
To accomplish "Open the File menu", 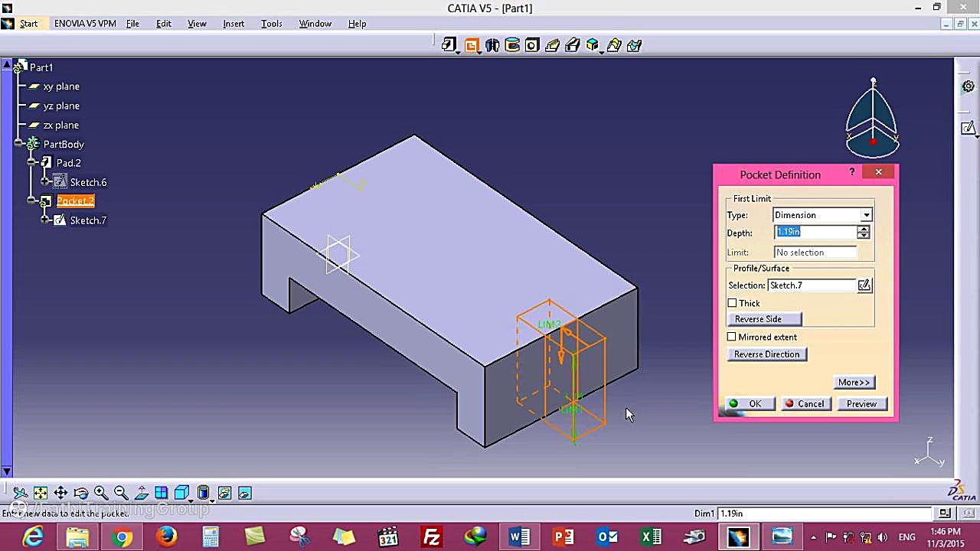I will 132,24.
